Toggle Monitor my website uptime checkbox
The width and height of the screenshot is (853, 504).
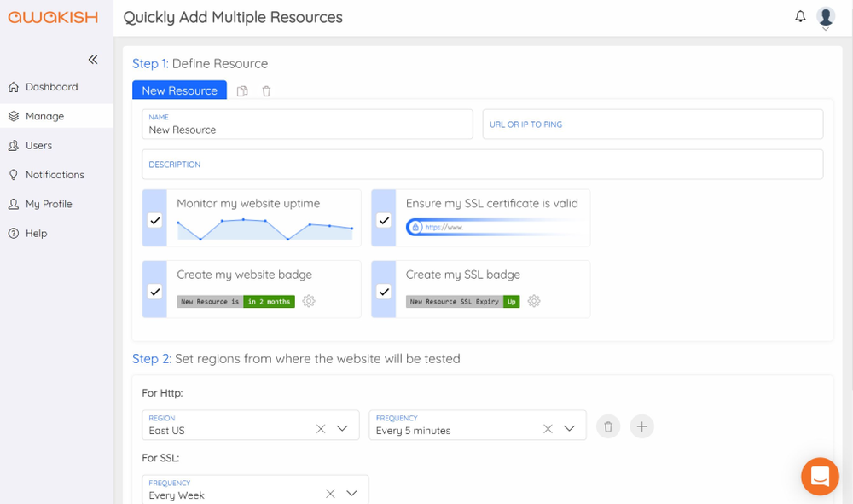point(155,220)
